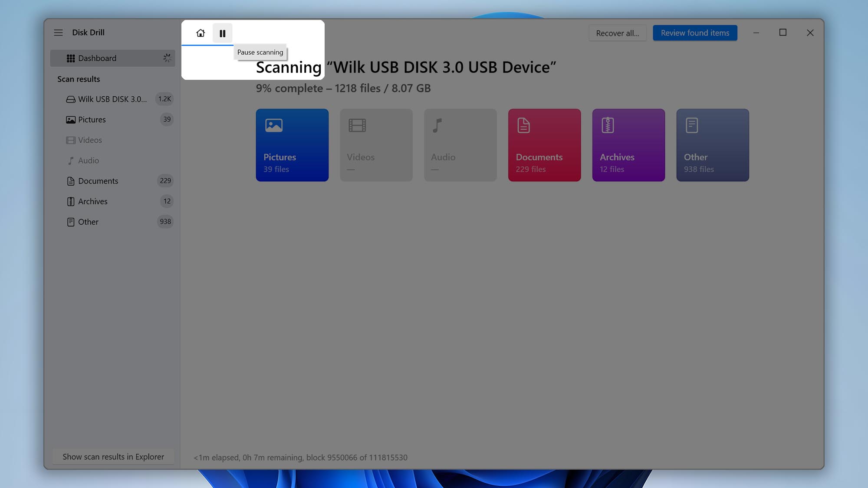Open the Documents tile with 229 files

(544, 145)
